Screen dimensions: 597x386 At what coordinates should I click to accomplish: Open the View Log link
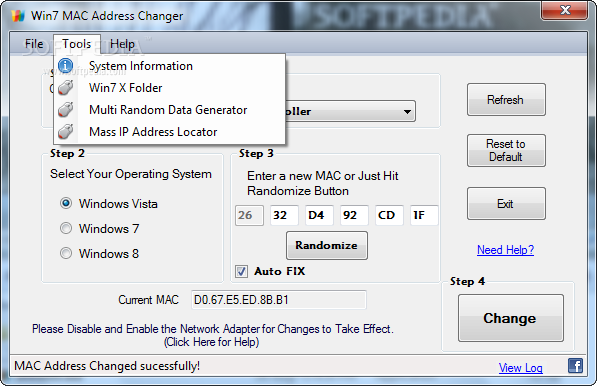(520, 368)
